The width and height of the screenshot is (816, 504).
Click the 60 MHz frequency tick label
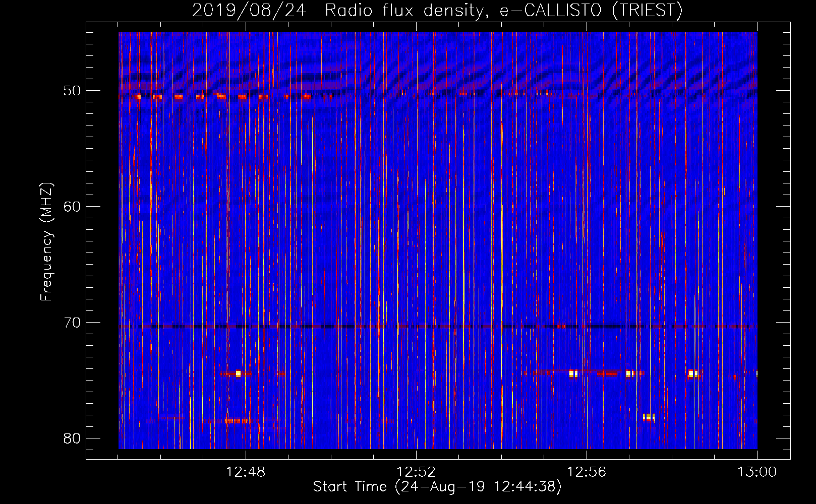coord(72,207)
